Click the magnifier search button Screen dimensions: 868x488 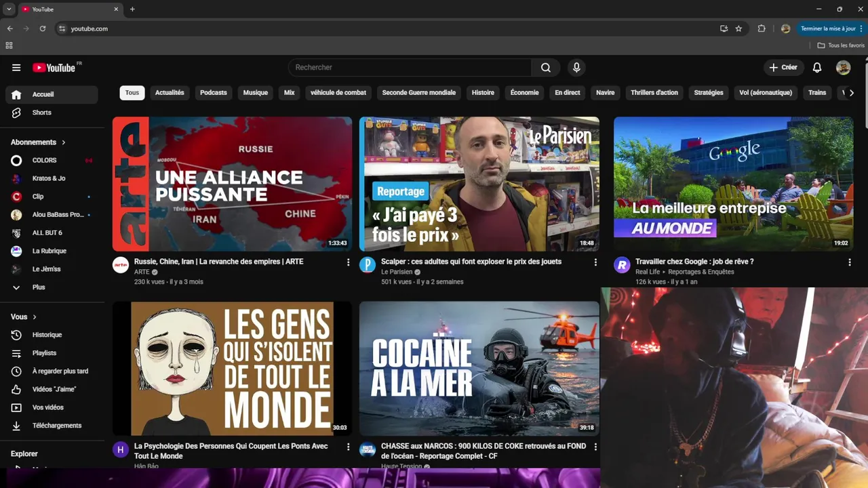click(546, 67)
